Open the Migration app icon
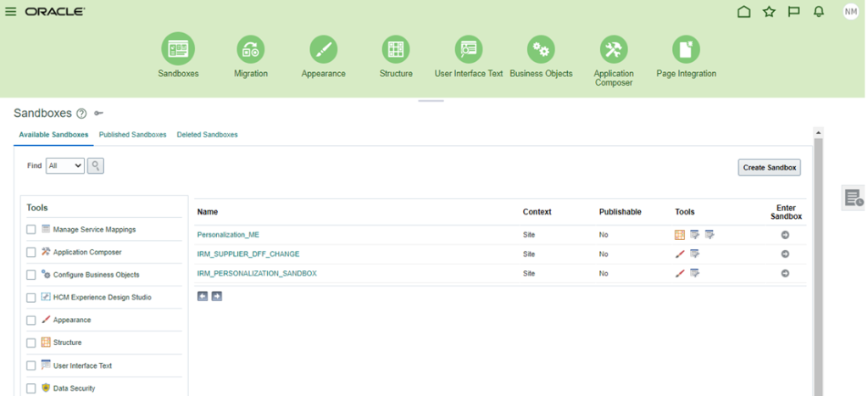Screen dimensions: 868x396 pos(251,49)
